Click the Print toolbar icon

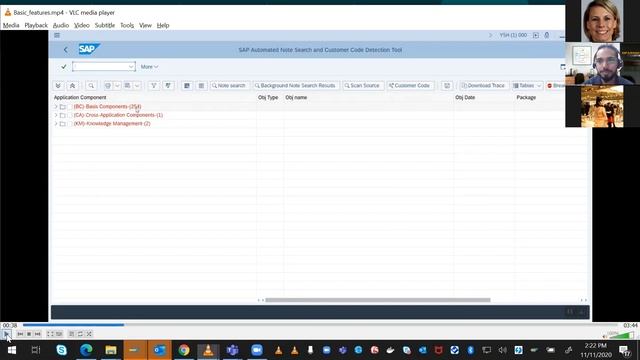108,86
